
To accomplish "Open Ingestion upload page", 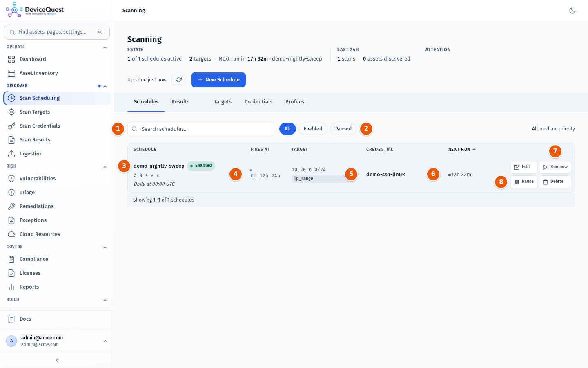I will (57, 154).
